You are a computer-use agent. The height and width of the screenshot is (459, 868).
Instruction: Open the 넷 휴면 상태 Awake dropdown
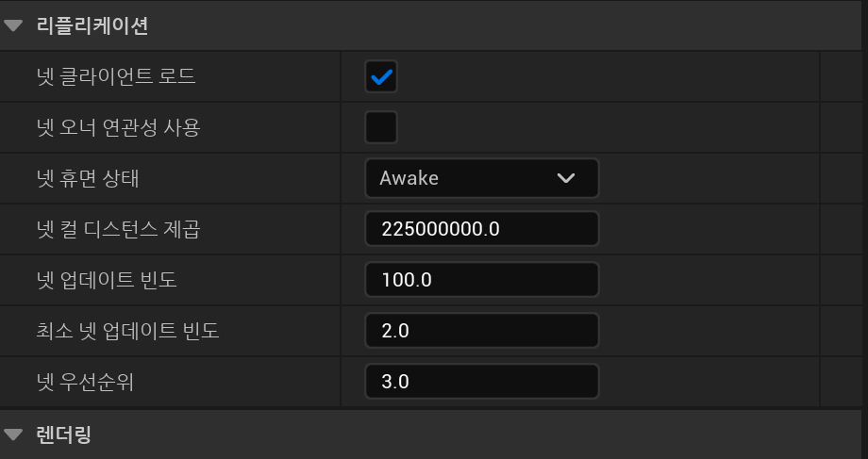pos(481,178)
